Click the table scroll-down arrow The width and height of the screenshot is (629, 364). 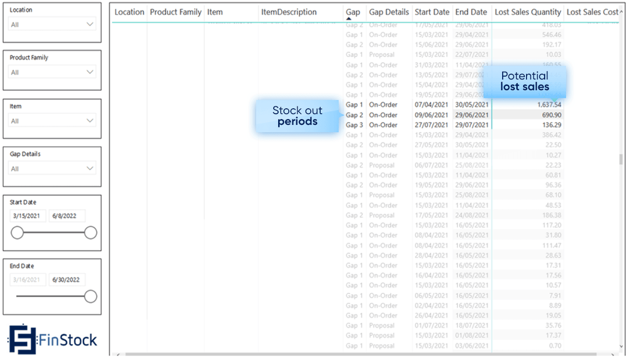coord(621,346)
